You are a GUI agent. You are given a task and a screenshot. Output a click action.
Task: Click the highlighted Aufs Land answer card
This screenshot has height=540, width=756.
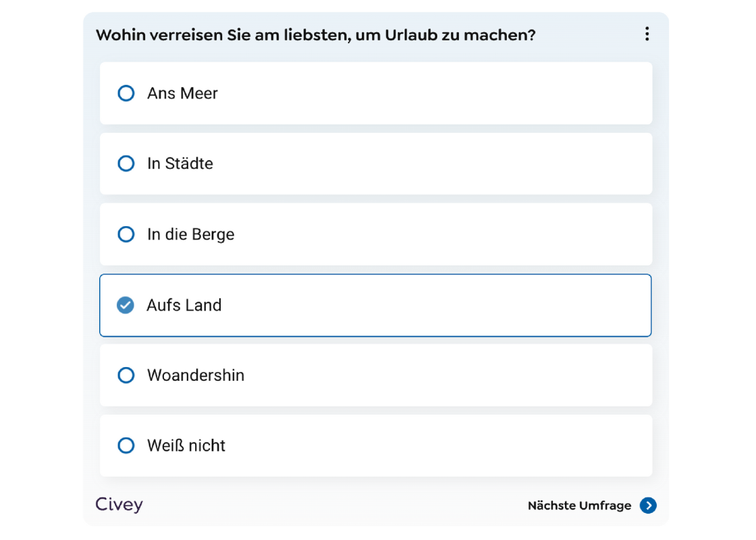coord(376,305)
